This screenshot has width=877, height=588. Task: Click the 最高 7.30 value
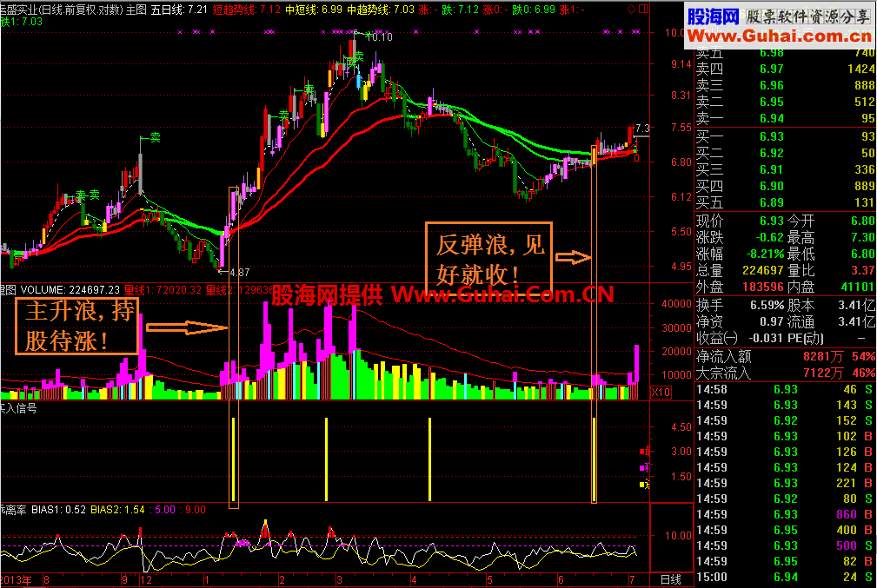click(x=863, y=238)
